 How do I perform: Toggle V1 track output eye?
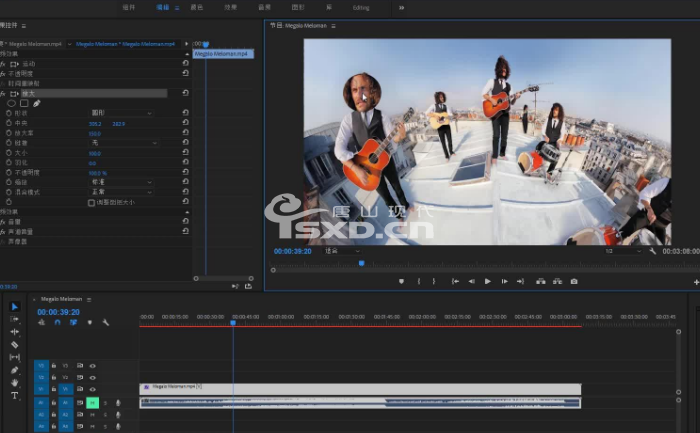click(92, 389)
